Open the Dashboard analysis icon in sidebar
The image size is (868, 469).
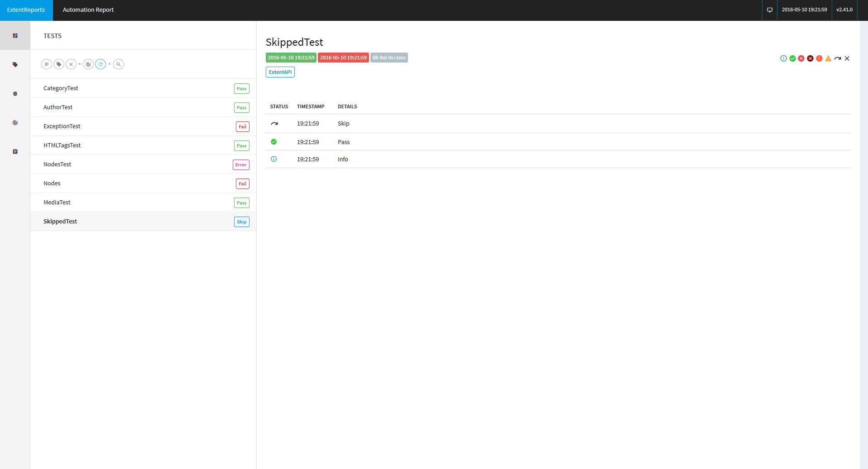click(15, 123)
